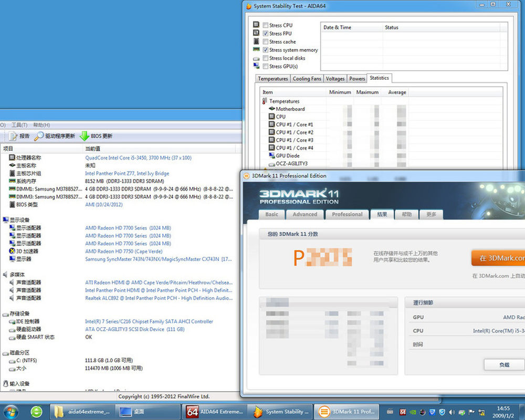Open the Powers tab
Viewport: 525px width, 420px height.
(357, 78)
